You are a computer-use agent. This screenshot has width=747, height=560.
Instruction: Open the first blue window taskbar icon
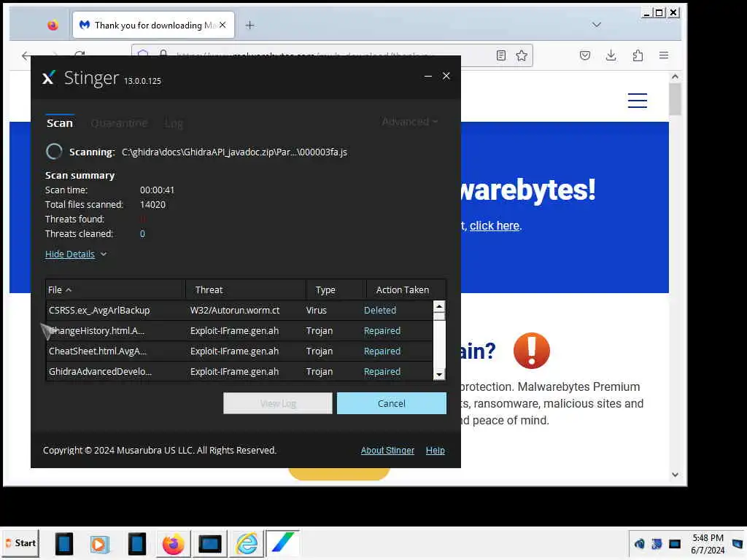click(63, 543)
